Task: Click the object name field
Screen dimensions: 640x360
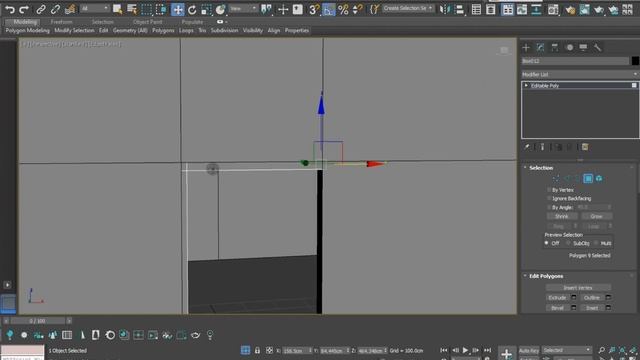Action: coord(575,61)
